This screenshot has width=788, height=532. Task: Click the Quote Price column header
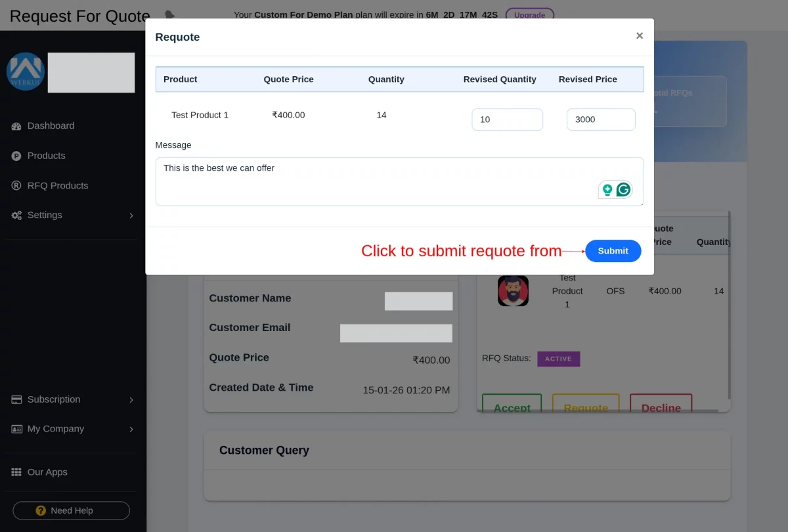pos(288,79)
